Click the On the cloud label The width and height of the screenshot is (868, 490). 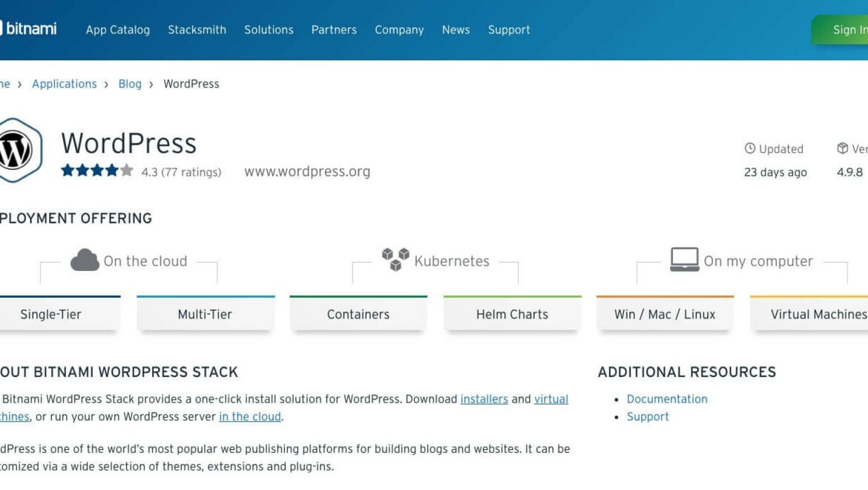pos(145,261)
